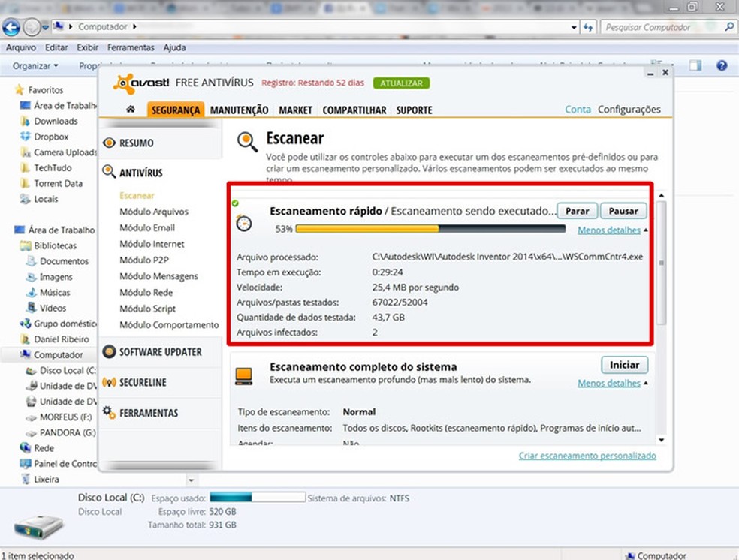This screenshot has width=739, height=560.
Task: Start the full system scan
Action: pyautogui.click(x=625, y=365)
